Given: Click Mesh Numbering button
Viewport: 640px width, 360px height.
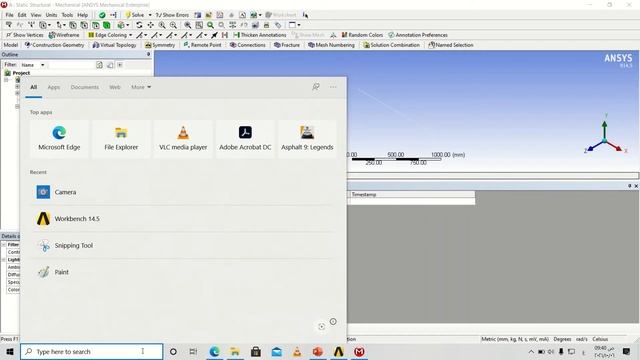Looking at the screenshot, I should coord(331,45).
